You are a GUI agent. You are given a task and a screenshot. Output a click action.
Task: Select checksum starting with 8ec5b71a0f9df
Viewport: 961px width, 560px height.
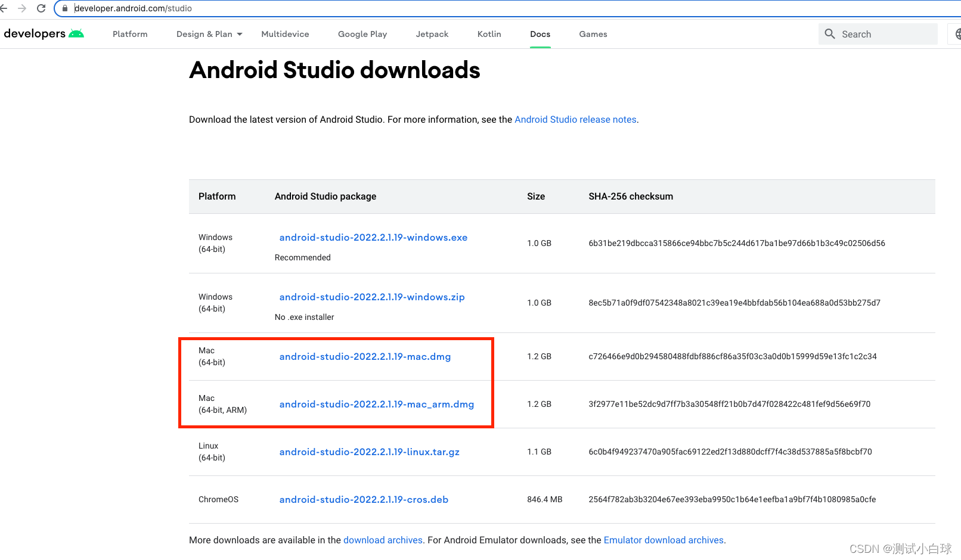[x=734, y=303]
